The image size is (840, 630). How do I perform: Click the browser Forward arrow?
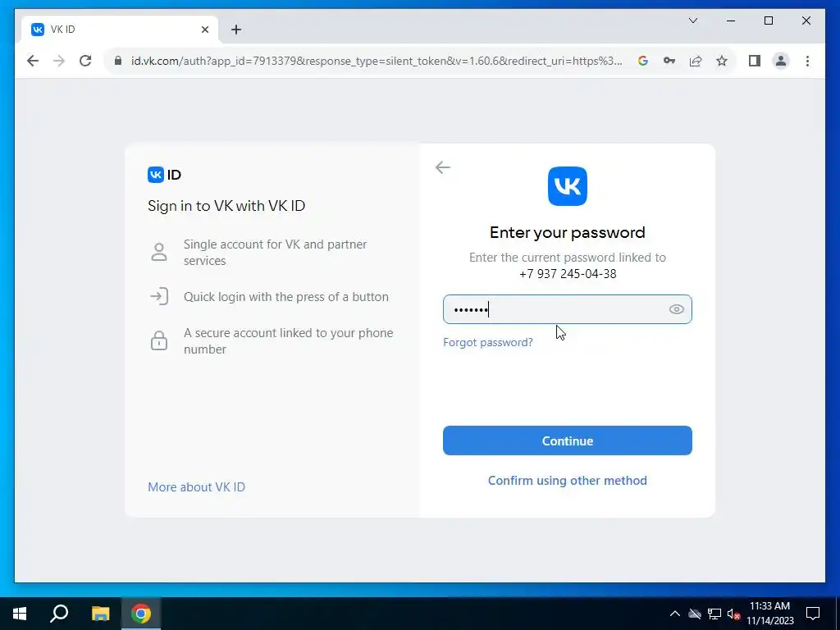coord(59,61)
